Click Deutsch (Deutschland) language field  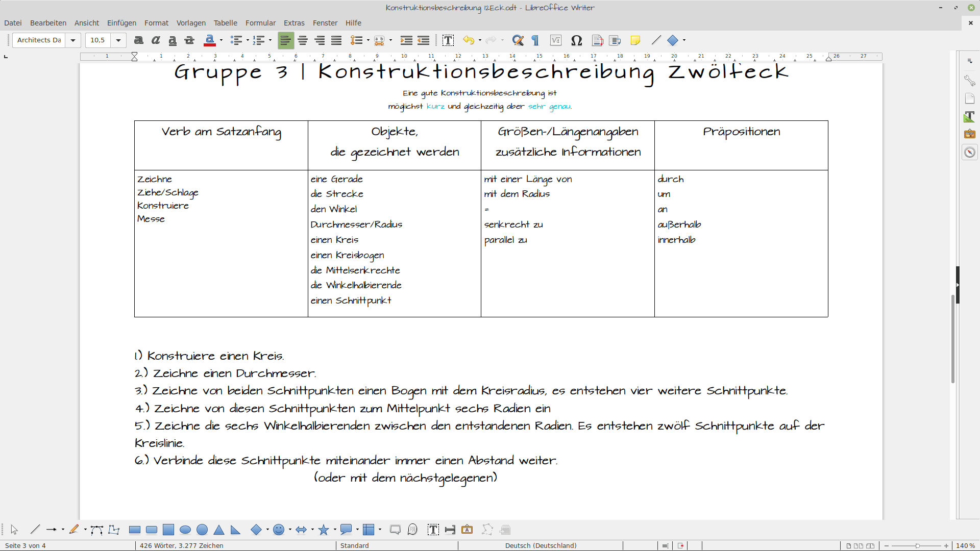541,545
